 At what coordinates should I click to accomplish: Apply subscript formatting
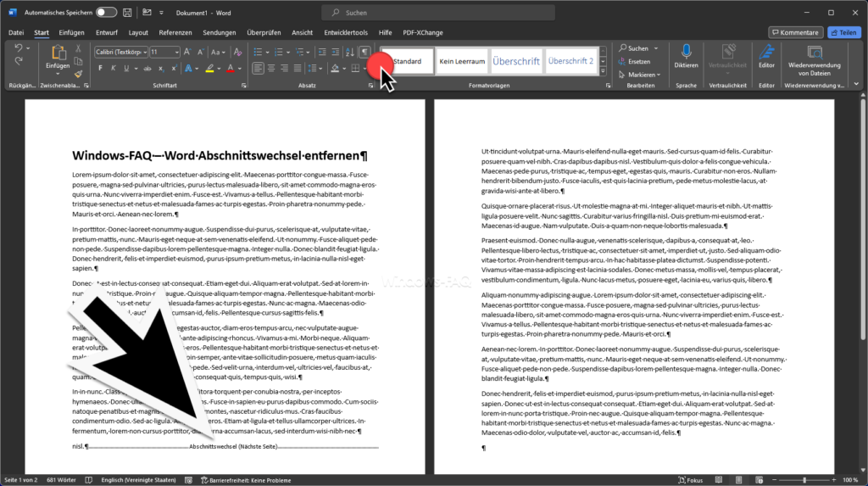pos(160,69)
